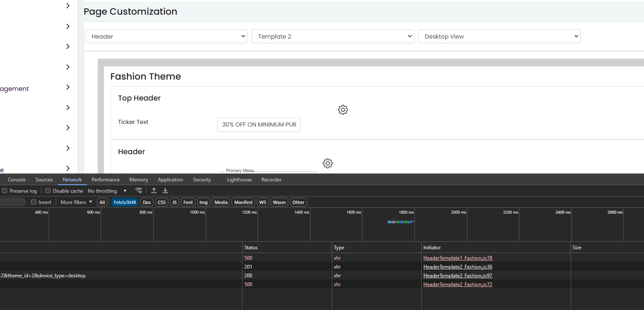Click the Page Customization heading
The width and height of the screenshot is (644, 310).
[130, 12]
